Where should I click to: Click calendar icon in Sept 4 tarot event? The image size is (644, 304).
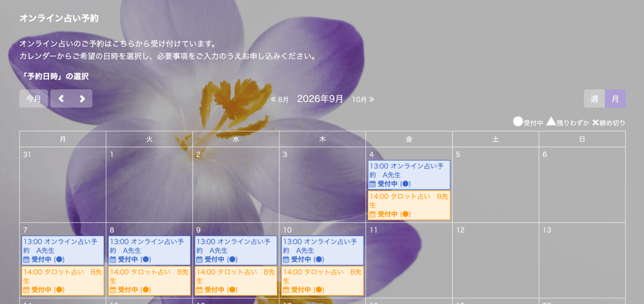(372, 214)
